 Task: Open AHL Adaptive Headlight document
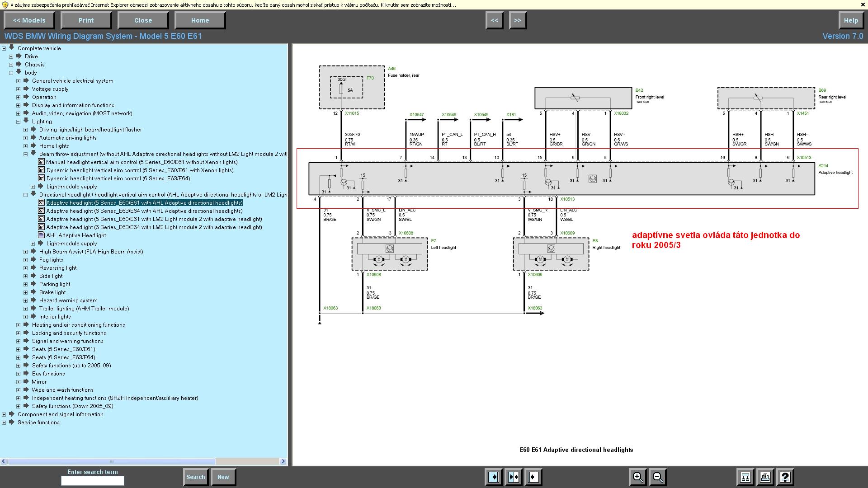(76, 235)
